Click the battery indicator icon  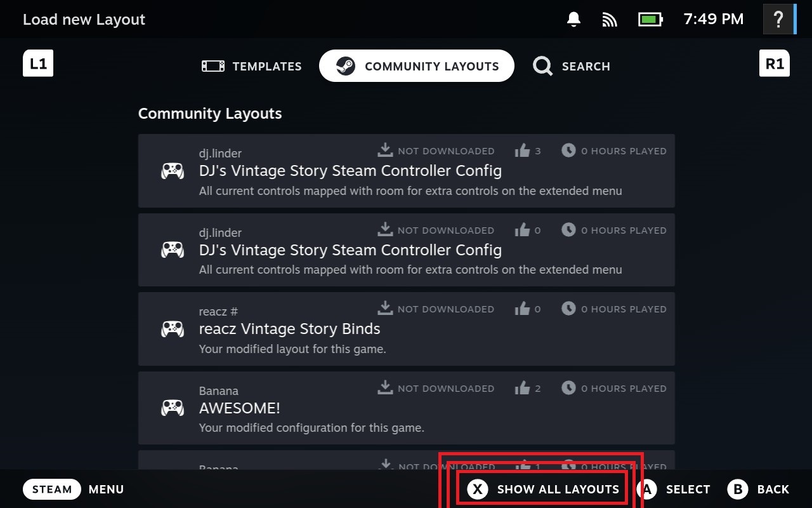650,20
